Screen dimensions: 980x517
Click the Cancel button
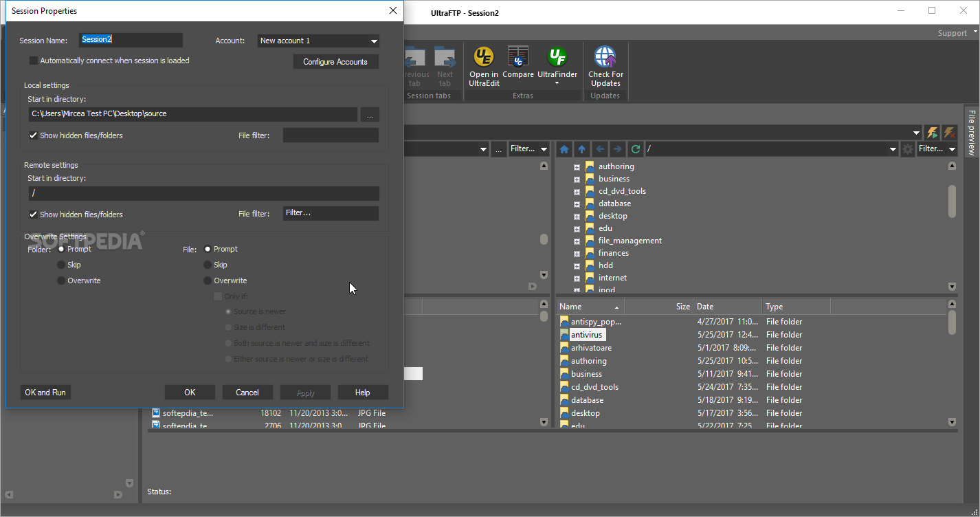[x=247, y=393]
